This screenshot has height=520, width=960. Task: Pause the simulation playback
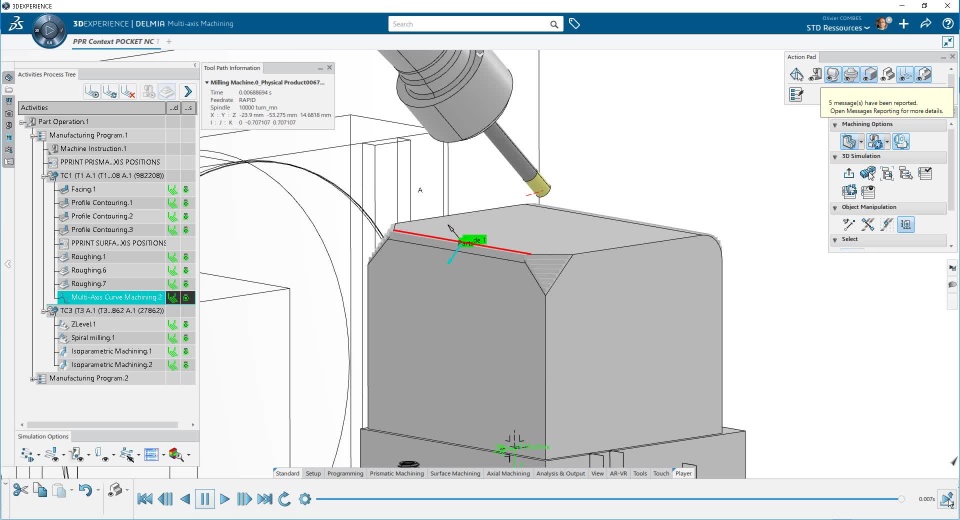click(204, 499)
